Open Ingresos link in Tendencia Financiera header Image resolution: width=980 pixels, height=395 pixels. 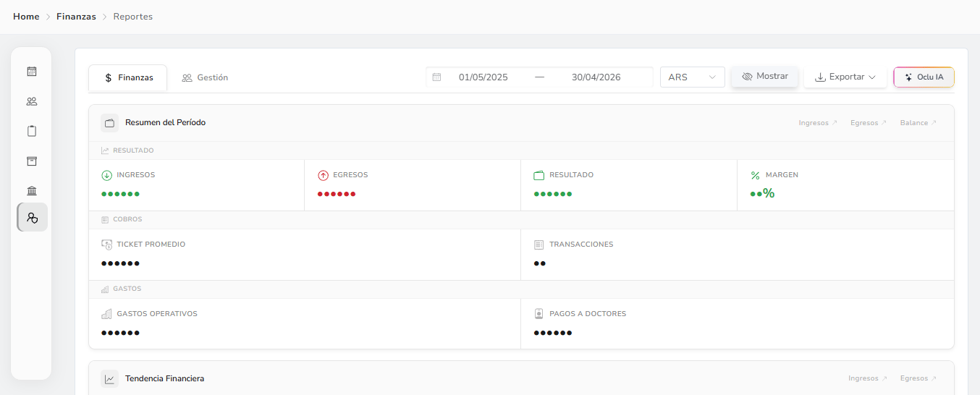tap(868, 378)
